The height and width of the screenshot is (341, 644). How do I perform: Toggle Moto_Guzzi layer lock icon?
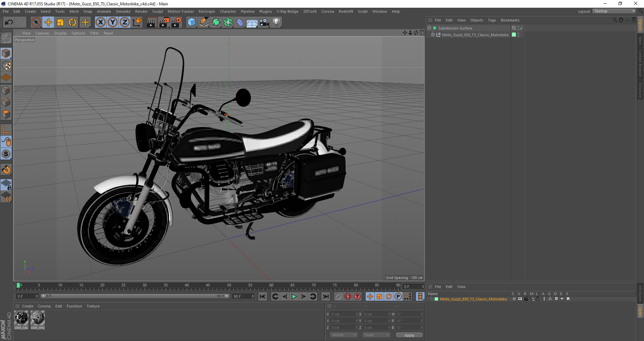[x=538, y=299]
